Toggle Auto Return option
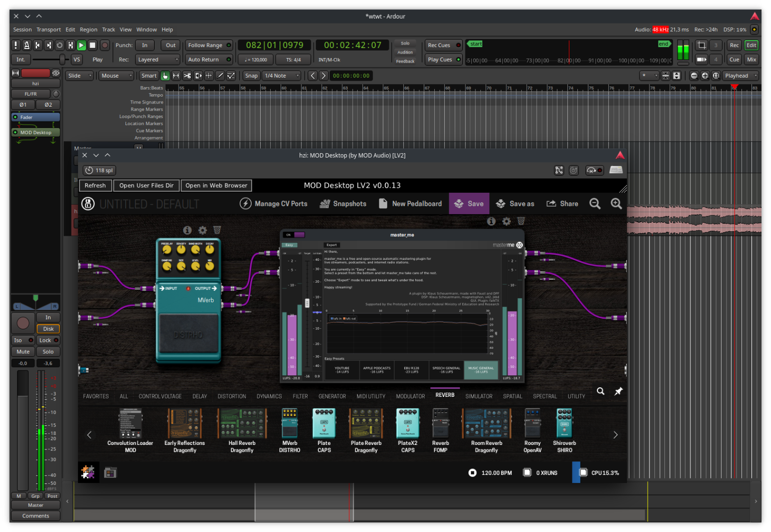The width and height of the screenshot is (771, 532). point(209,60)
